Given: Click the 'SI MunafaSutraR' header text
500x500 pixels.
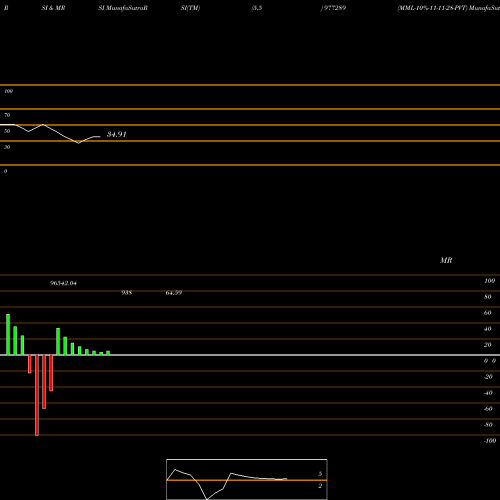Looking at the screenshot, I should click(x=123, y=8).
